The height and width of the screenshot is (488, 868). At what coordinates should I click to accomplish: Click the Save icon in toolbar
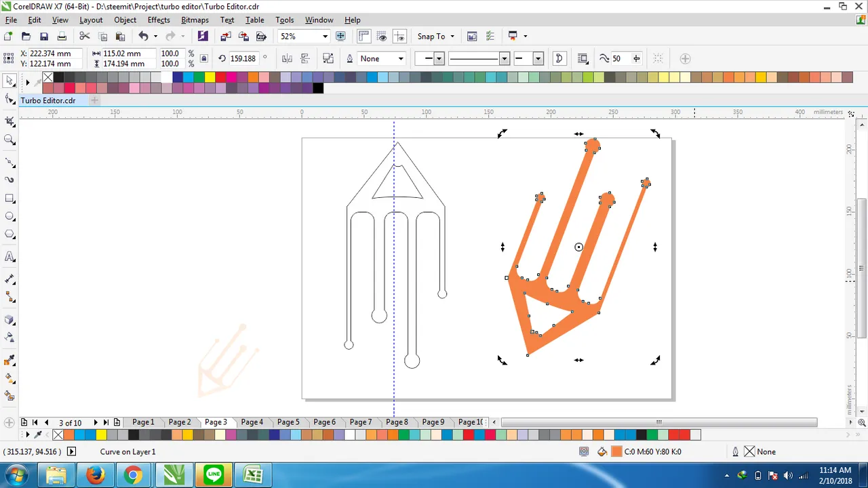click(x=44, y=37)
